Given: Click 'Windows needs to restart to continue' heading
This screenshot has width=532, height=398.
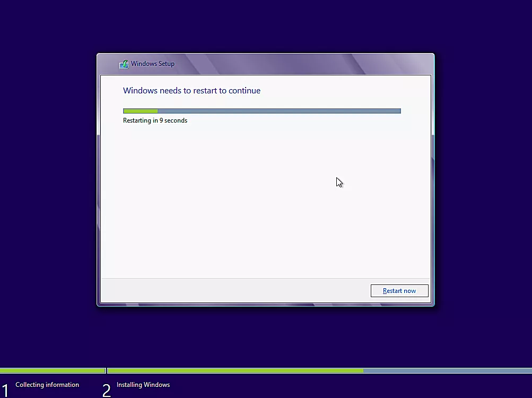Looking at the screenshot, I should pyautogui.click(x=191, y=91).
